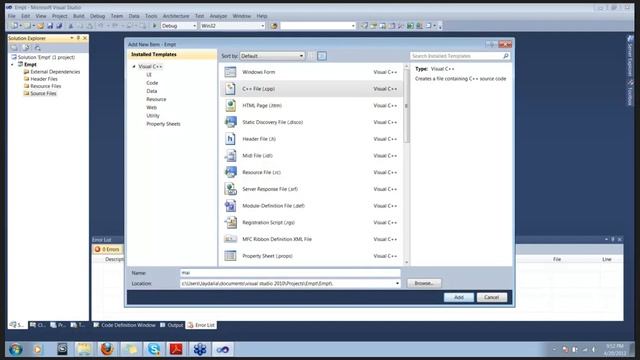Image resolution: width=640 pixels, height=360 pixels.
Task: Click the Cancel button
Action: [491, 297]
